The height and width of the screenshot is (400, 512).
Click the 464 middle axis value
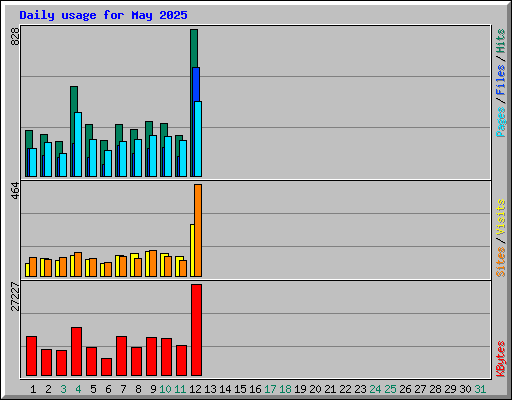(x=15, y=191)
